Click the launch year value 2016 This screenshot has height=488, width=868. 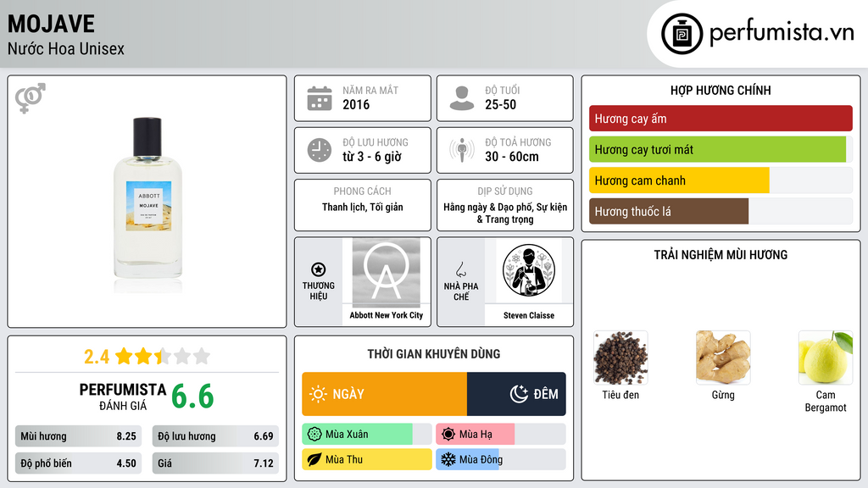coord(356,104)
